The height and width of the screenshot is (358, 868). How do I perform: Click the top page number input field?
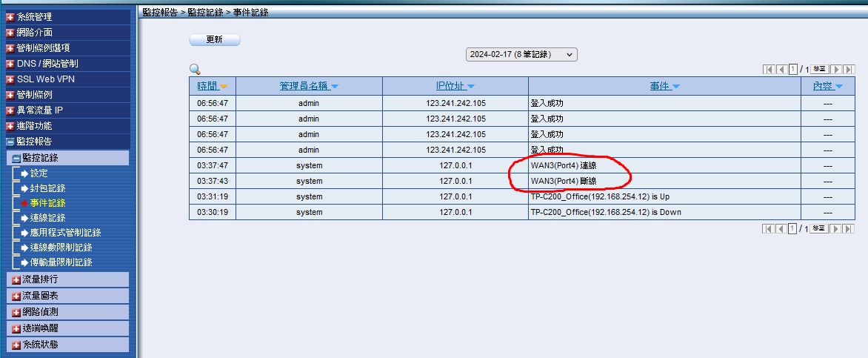[x=792, y=69]
